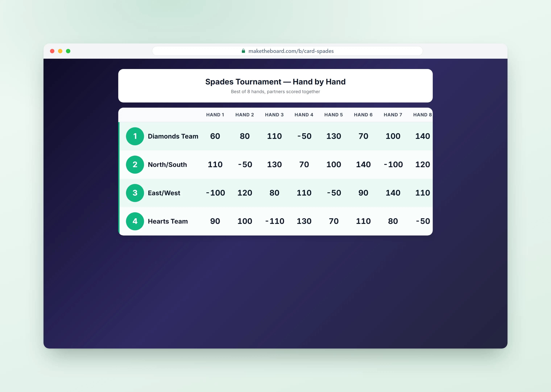Viewport: 551px width, 392px height.
Task: Click North/South Hand 7 score -100
Action: click(393, 165)
